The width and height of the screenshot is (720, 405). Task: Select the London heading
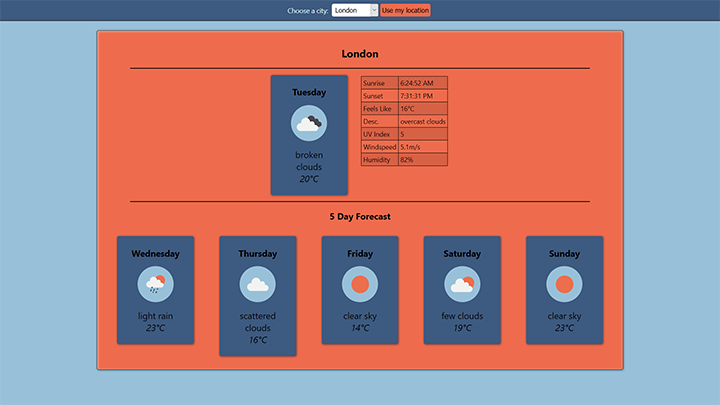360,54
